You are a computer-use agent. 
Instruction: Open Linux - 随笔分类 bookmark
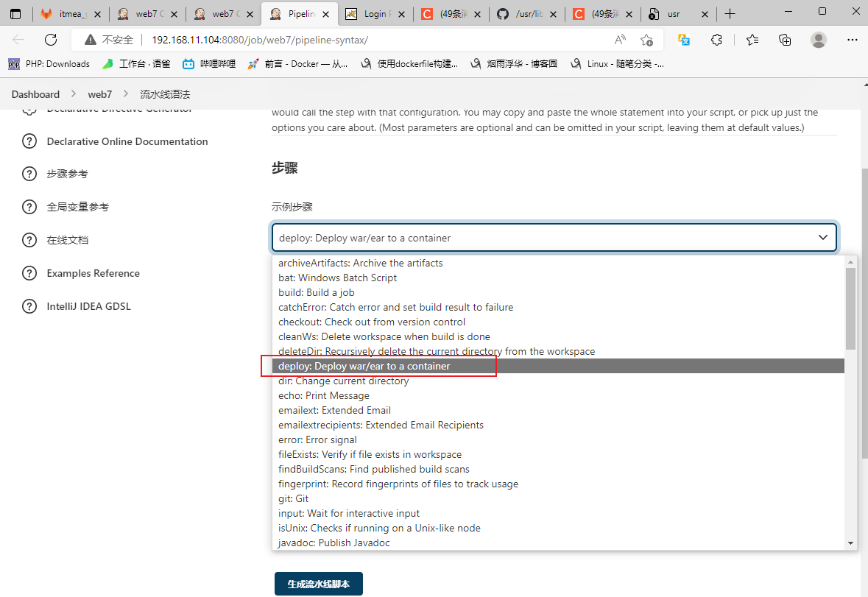(617, 64)
